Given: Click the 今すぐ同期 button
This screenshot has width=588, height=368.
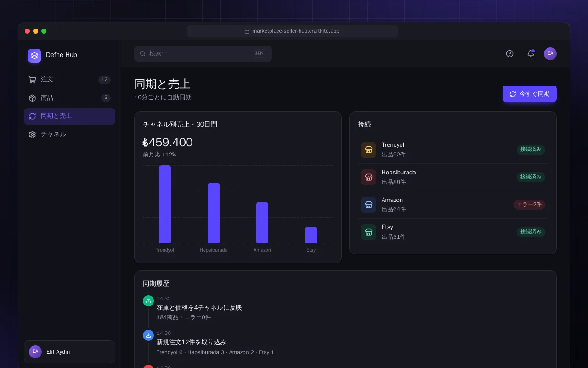Looking at the screenshot, I should coord(530,94).
